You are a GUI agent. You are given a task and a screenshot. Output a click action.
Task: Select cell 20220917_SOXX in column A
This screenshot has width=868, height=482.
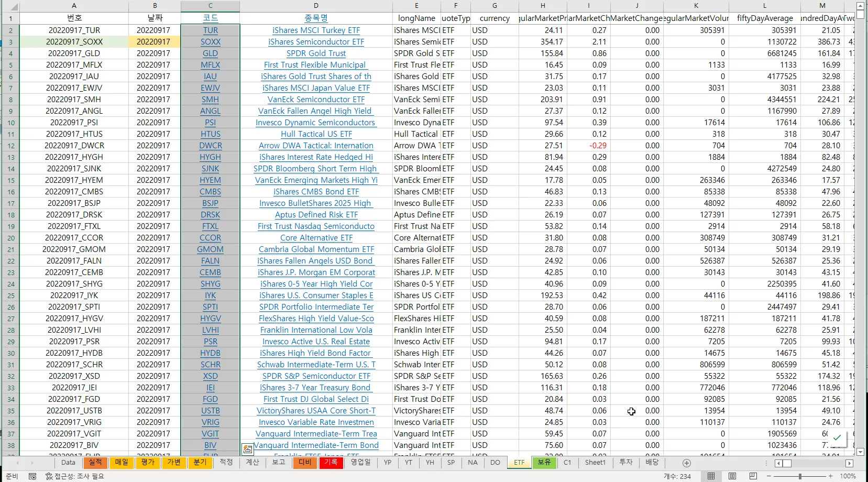[74, 42]
